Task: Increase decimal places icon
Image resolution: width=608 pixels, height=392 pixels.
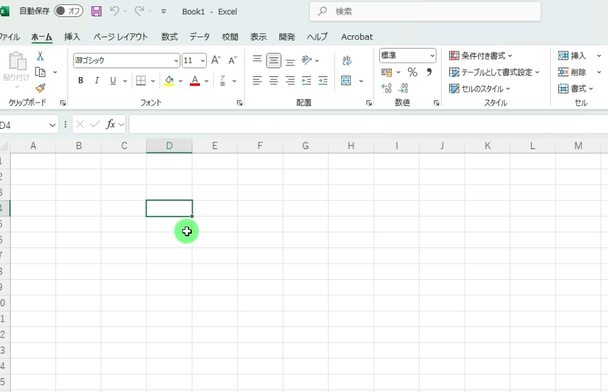Action: 387,88
